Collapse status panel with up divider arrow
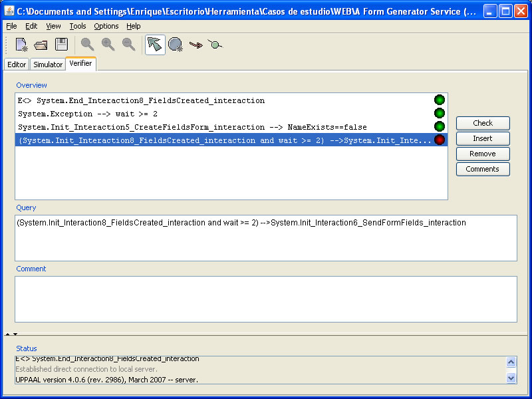Screen dimensions: 532x399 [7, 334]
